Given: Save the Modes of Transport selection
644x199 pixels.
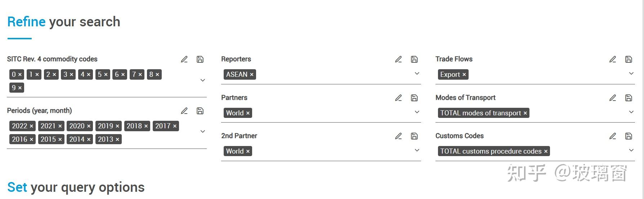Looking at the screenshot, I should pos(629,98).
